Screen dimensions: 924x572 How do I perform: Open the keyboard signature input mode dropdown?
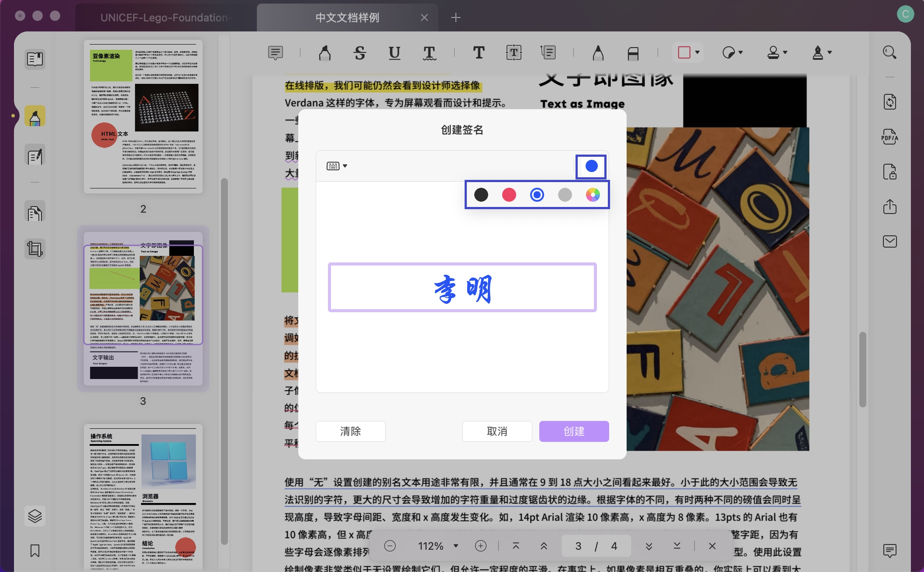coord(337,166)
